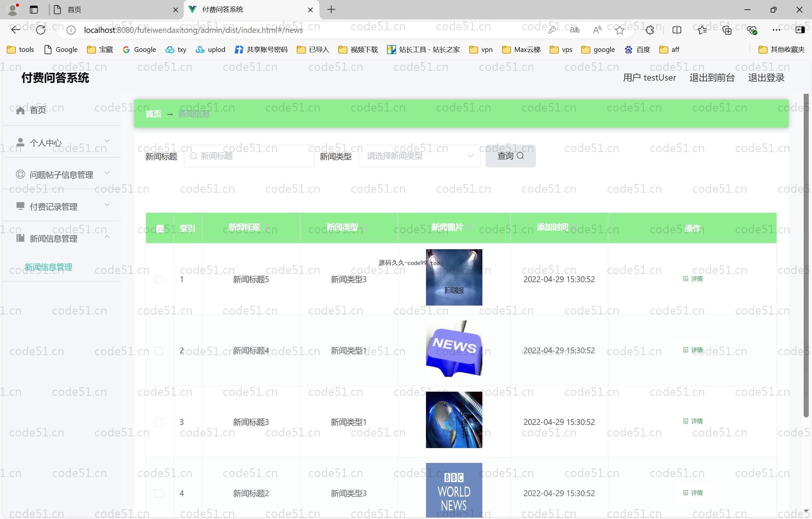Click the page vertical scrollbar

[x=806, y=255]
